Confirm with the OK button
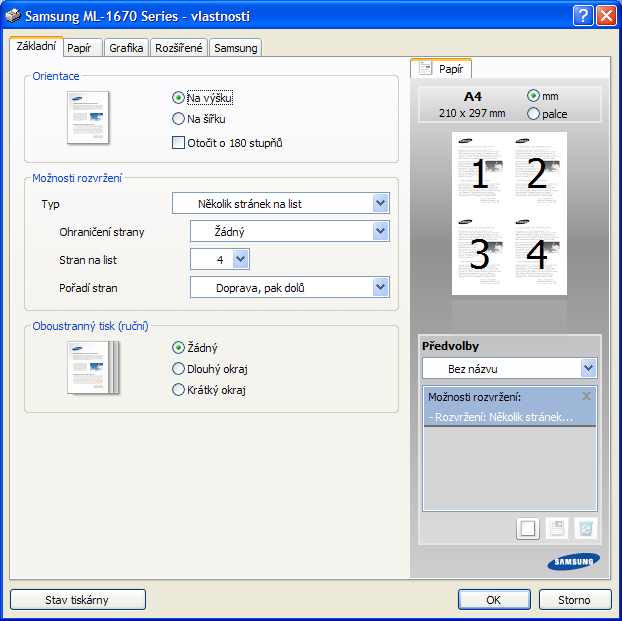This screenshot has height=621, width=622. (x=494, y=600)
